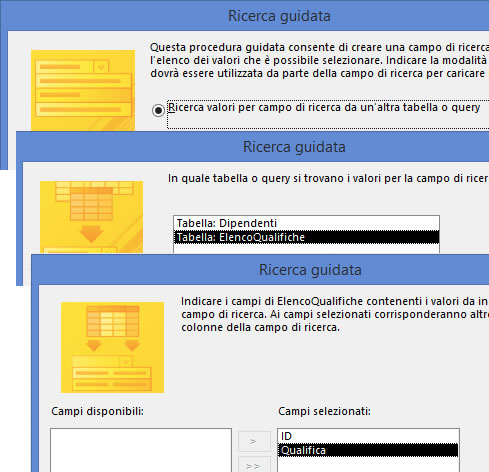Click the dropdown arrow in first wizard illustration
The image size is (489, 472).
pyautogui.click(x=101, y=67)
